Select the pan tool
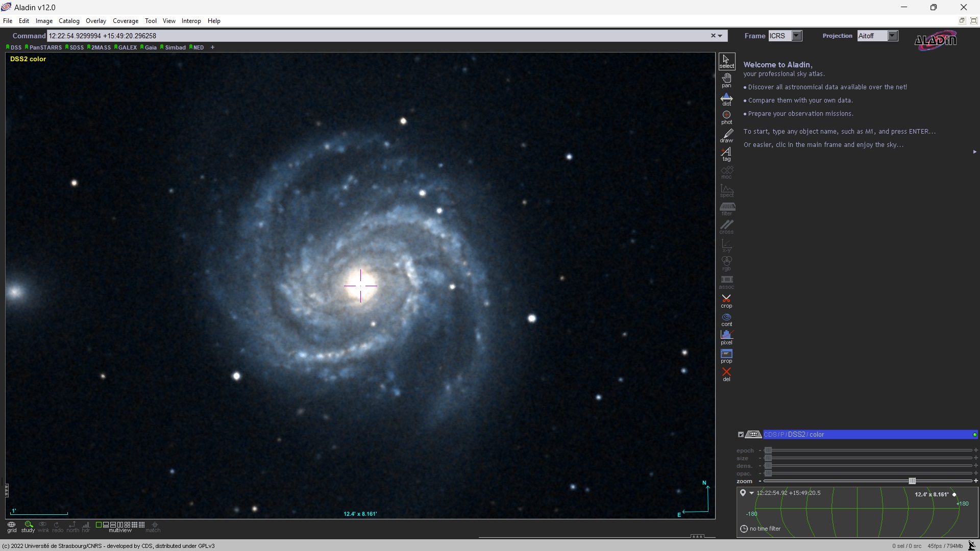 tap(726, 80)
